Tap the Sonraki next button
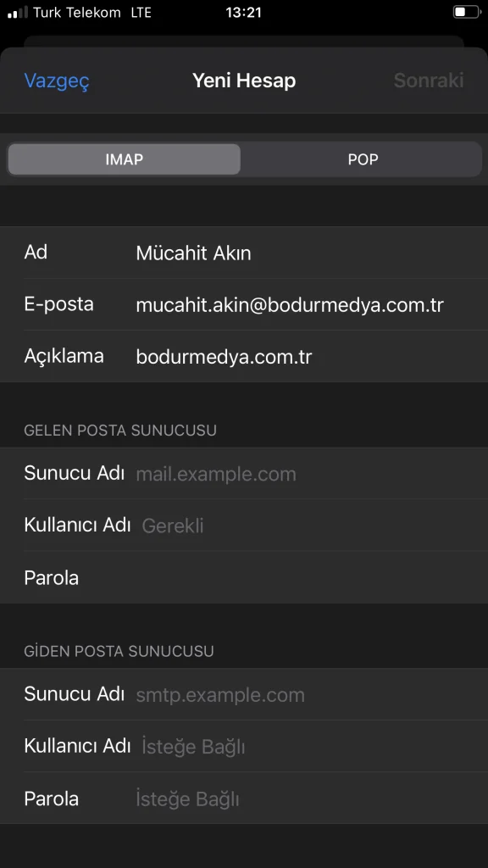 428,81
